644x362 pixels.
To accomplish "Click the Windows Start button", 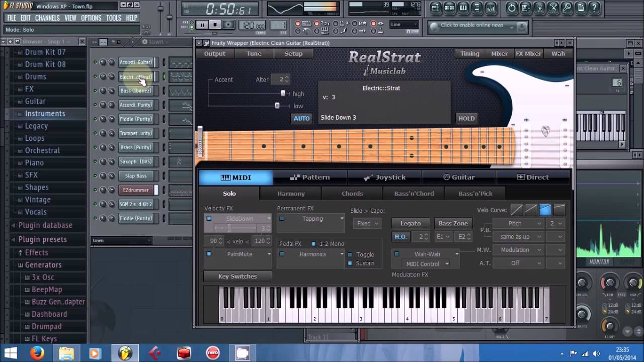I will [x=10, y=353].
